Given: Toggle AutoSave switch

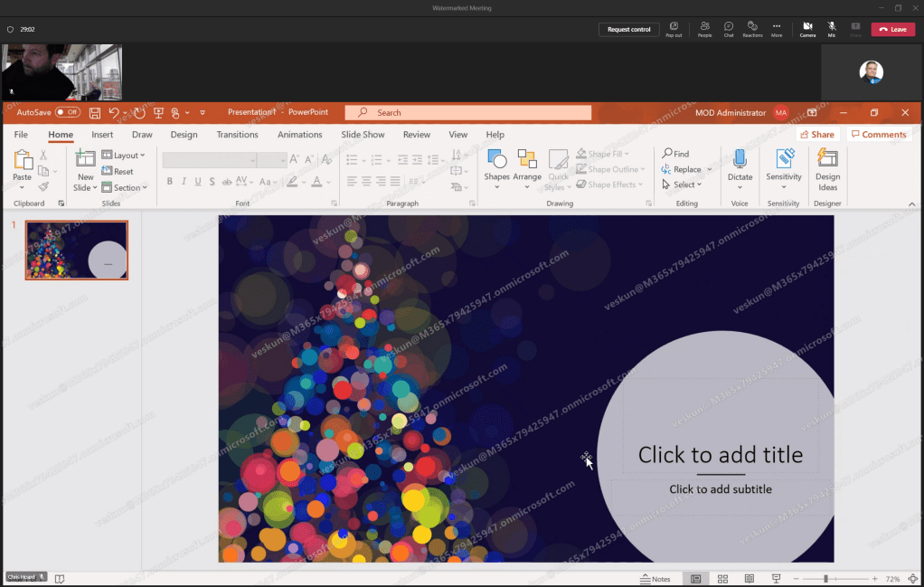Looking at the screenshot, I should pos(68,112).
